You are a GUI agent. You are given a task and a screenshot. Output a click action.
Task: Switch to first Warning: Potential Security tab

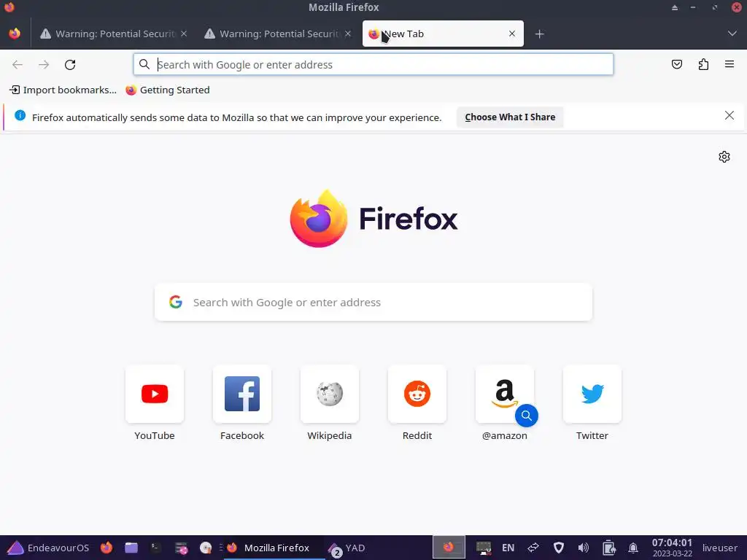click(115, 34)
